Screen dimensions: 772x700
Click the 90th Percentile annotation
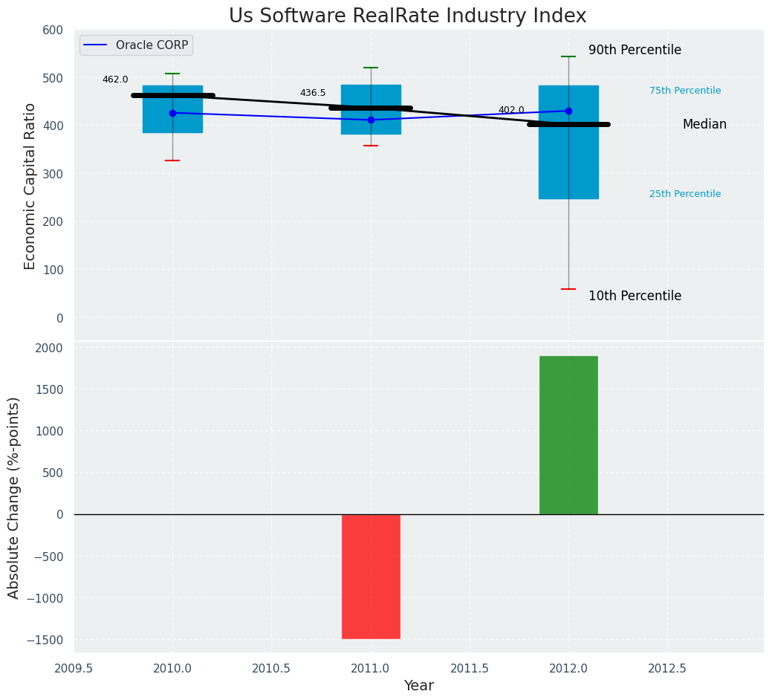tap(635, 51)
